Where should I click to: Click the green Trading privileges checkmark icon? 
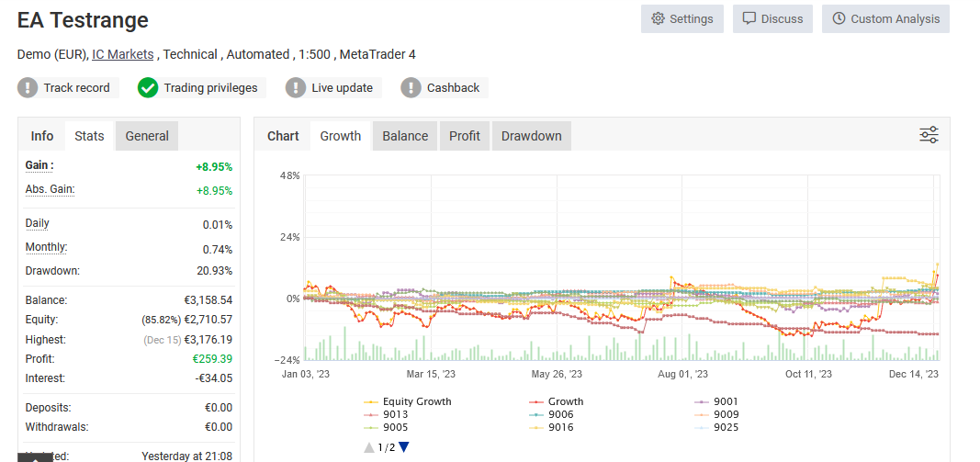click(x=148, y=88)
